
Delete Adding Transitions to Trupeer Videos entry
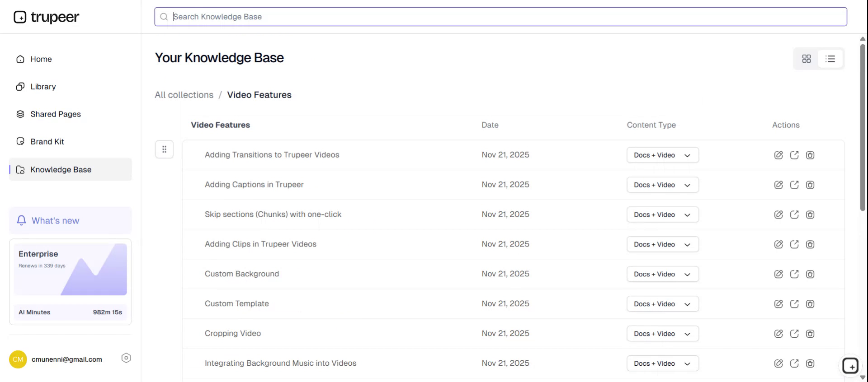(x=810, y=155)
